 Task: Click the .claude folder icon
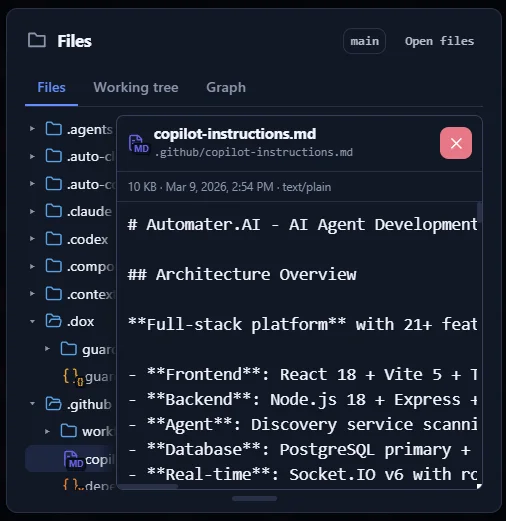tap(53, 211)
